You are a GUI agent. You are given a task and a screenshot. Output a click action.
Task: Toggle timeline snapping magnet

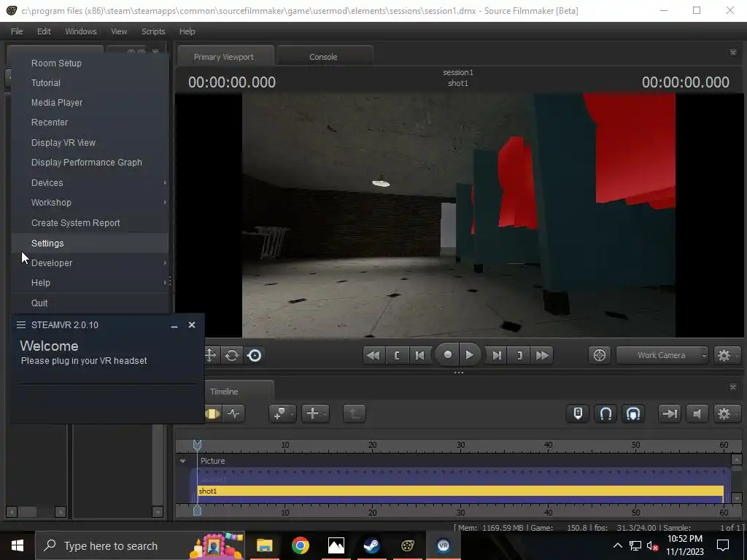[605, 413]
